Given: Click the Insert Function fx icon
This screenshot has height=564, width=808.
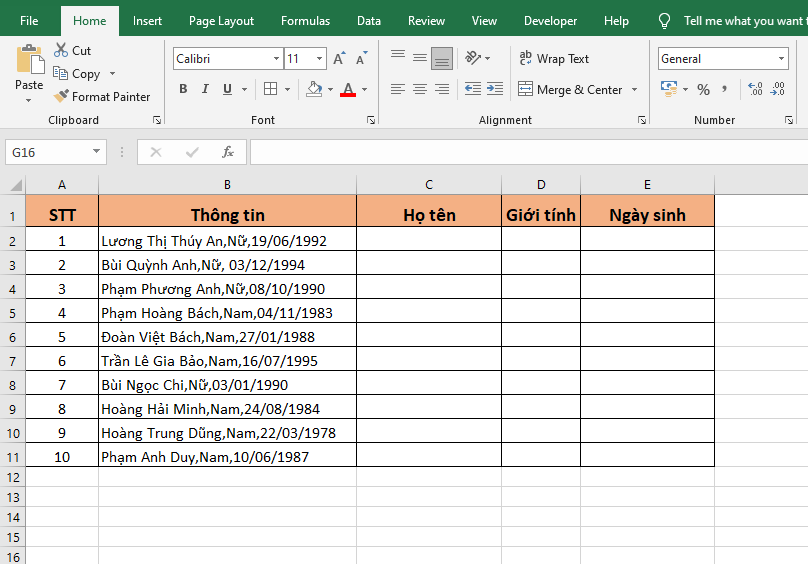Looking at the screenshot, I should [228, 152].
